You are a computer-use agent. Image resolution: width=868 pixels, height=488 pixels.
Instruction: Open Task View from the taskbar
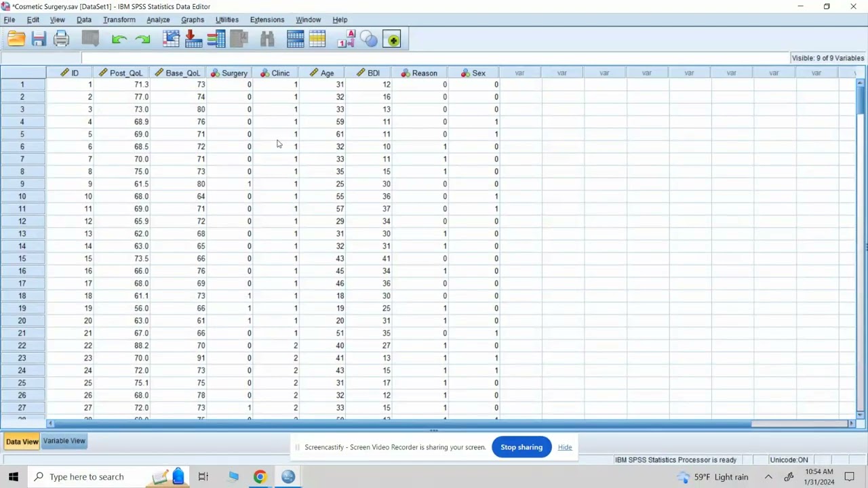point(203,476)
